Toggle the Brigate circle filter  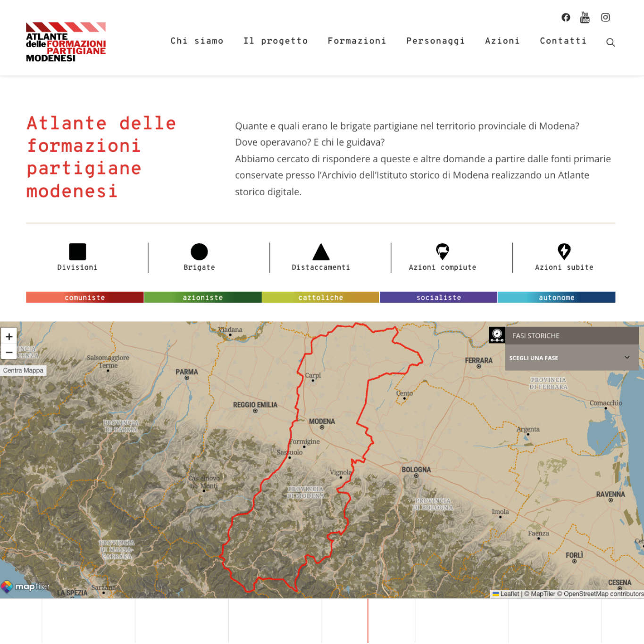(x=199, y=252)
